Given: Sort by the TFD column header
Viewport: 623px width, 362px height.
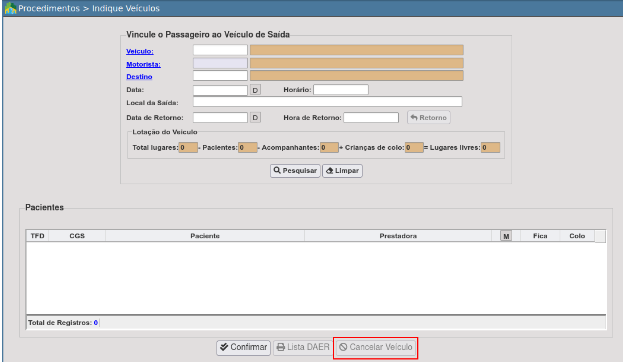Looking at the screenshot, I should [x=37, y=236].
